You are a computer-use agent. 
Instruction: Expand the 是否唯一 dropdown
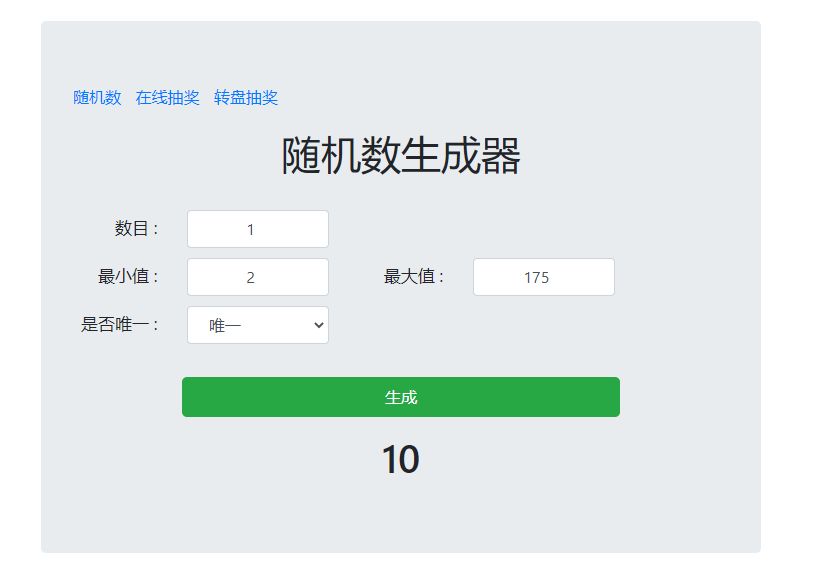click(258, 325)
